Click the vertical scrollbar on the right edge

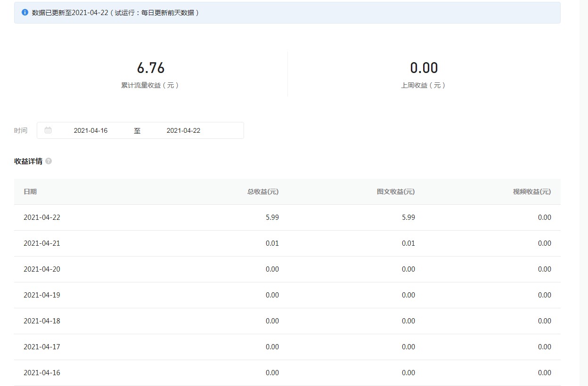(x=584, y=188)
